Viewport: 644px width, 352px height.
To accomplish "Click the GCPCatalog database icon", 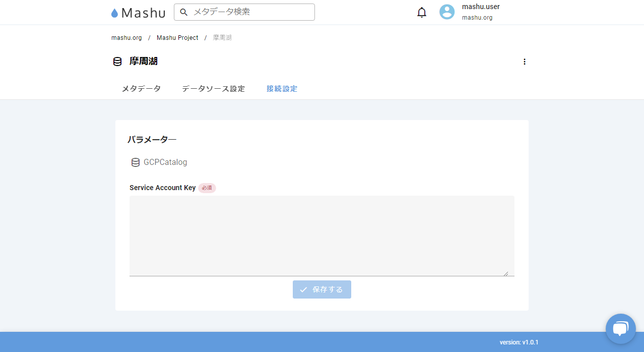I will (x=135, y=162).
